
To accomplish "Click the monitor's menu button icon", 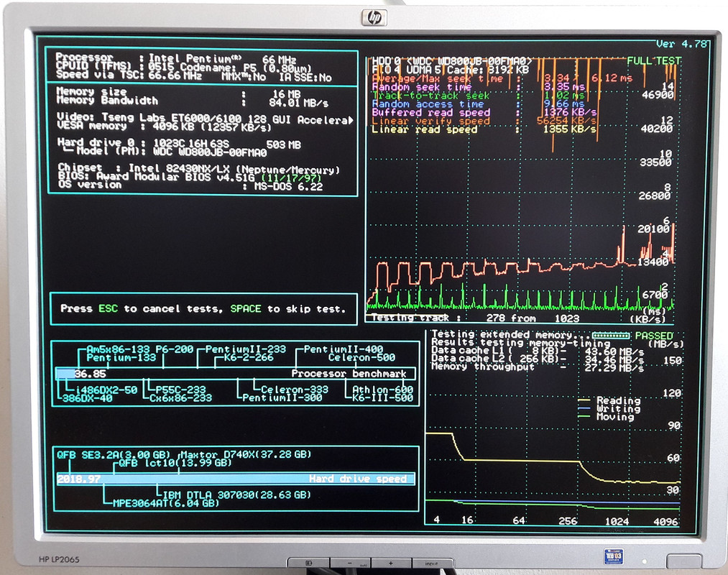I will [x=309, y=563].
